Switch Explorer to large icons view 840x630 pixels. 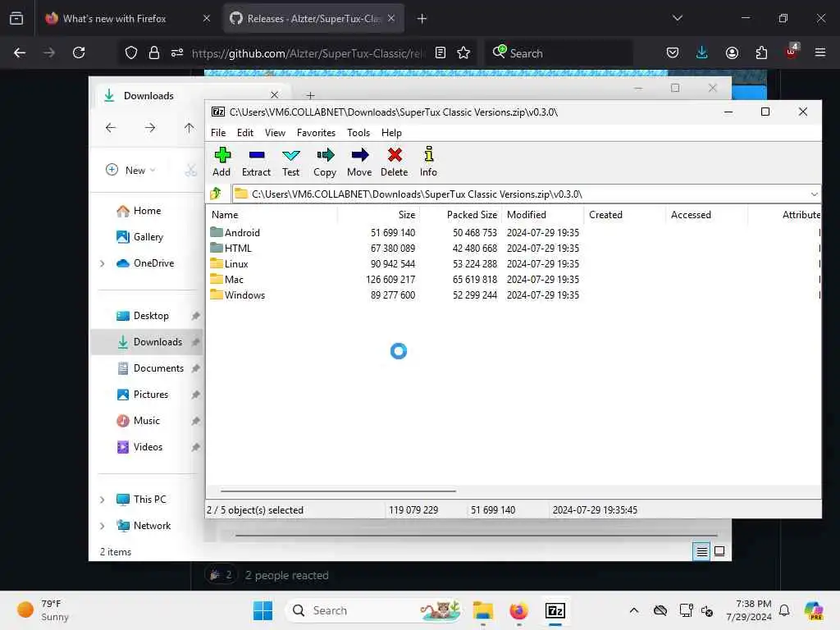tap(719, 551)
